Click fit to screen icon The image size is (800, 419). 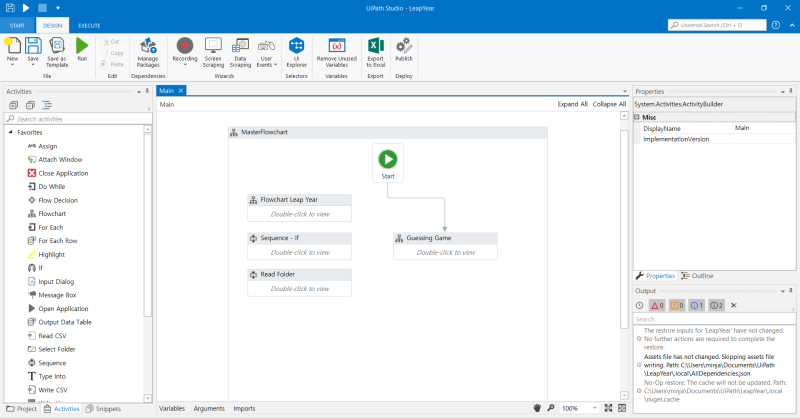coord(608,408)
